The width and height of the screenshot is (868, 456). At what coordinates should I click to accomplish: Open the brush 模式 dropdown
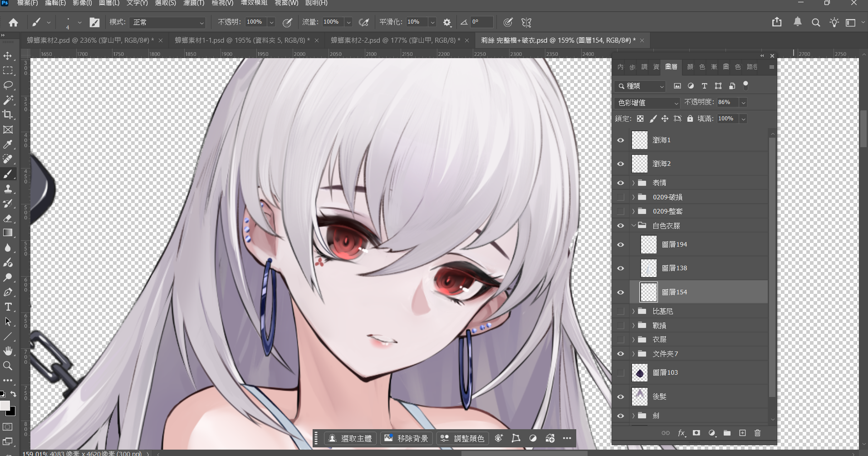click(167, 22)
